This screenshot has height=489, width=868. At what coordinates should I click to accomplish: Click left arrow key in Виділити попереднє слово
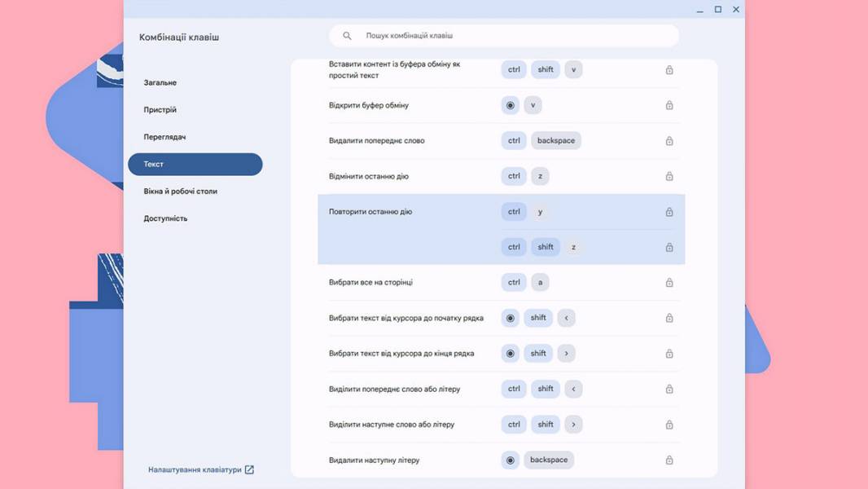click(573, 389)
